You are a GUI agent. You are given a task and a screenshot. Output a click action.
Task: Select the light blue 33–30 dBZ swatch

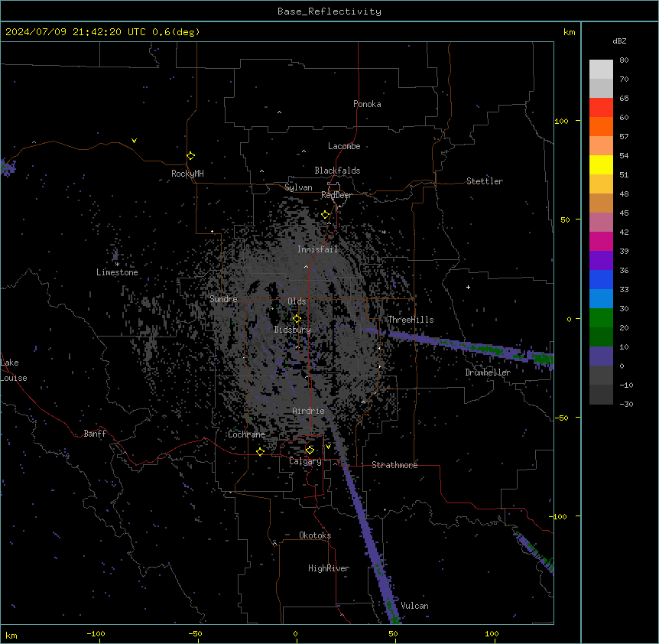(x=601, y=299)
